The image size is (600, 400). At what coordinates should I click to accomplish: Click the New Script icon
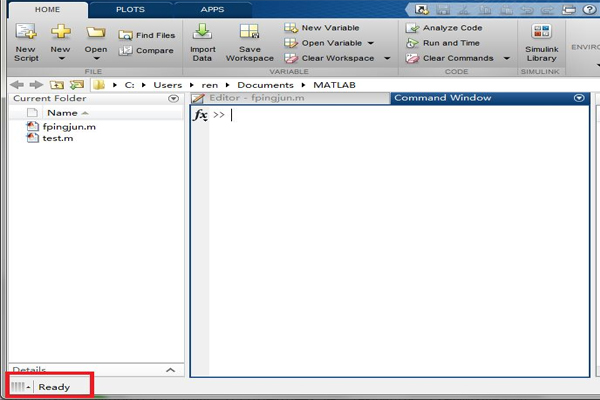point(26,31)
